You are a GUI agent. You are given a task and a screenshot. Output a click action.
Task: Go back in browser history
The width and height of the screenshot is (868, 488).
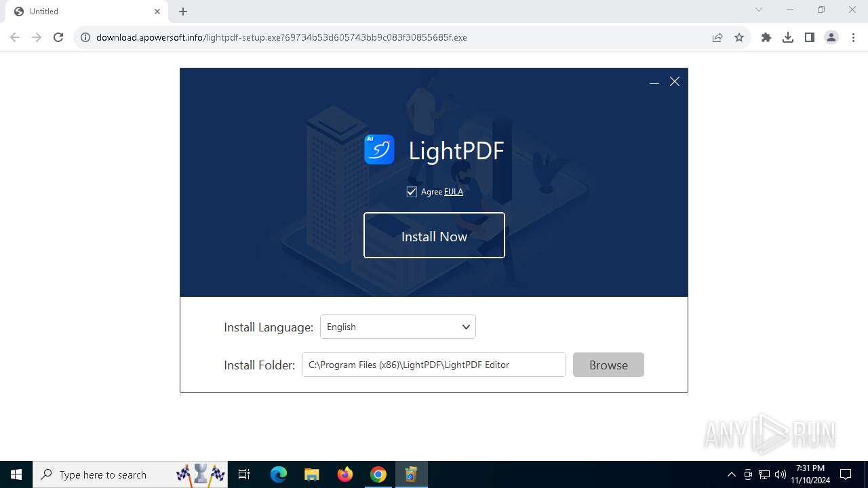(15, 37)
